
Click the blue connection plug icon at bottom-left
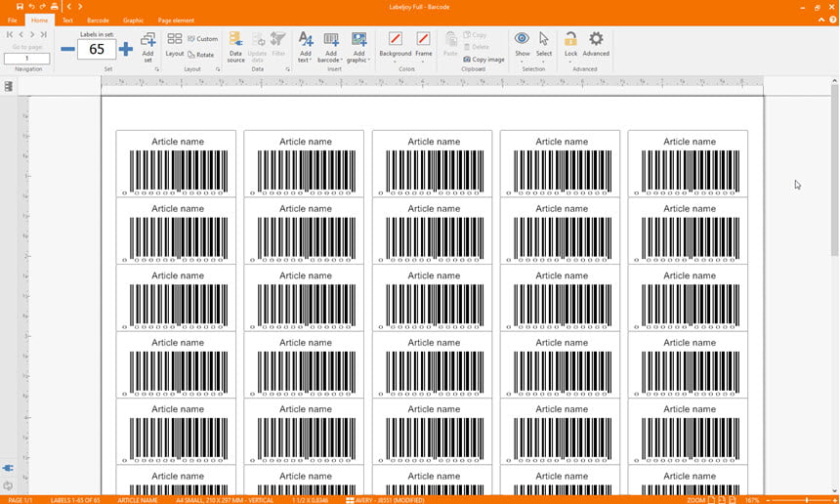click(8, 468)
